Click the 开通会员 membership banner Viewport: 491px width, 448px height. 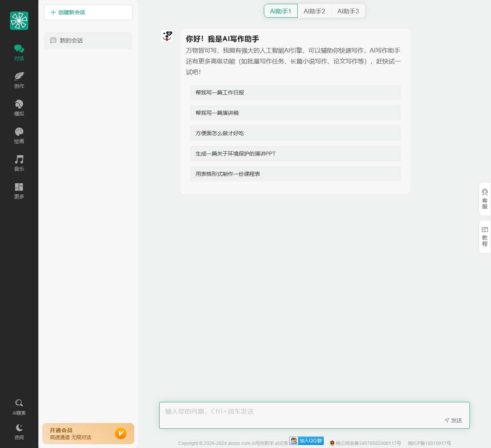pyautogui.click(x=88, y=433)
